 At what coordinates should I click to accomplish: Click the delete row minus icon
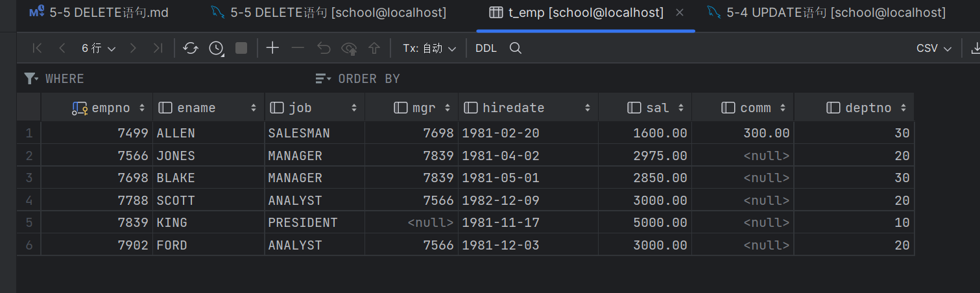tap(298, 48)
